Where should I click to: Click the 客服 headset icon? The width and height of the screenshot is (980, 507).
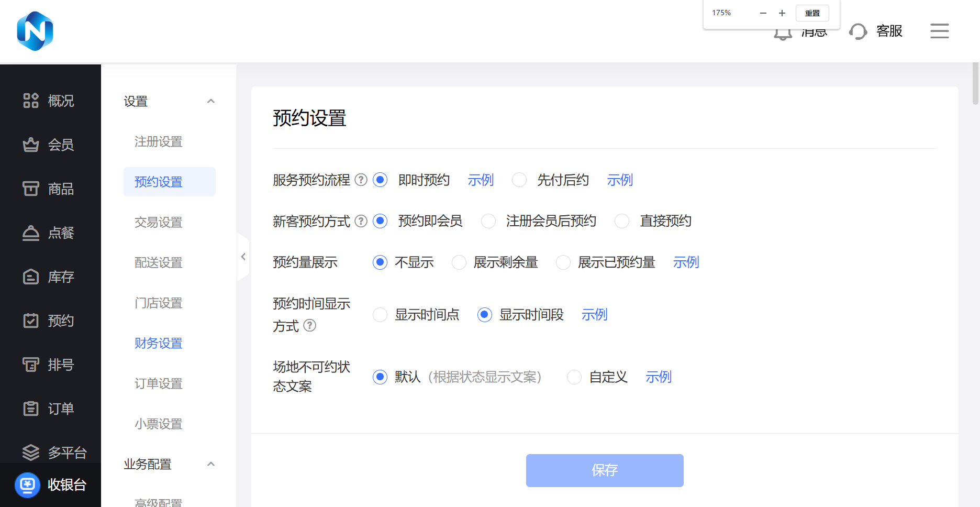[858, 31]
